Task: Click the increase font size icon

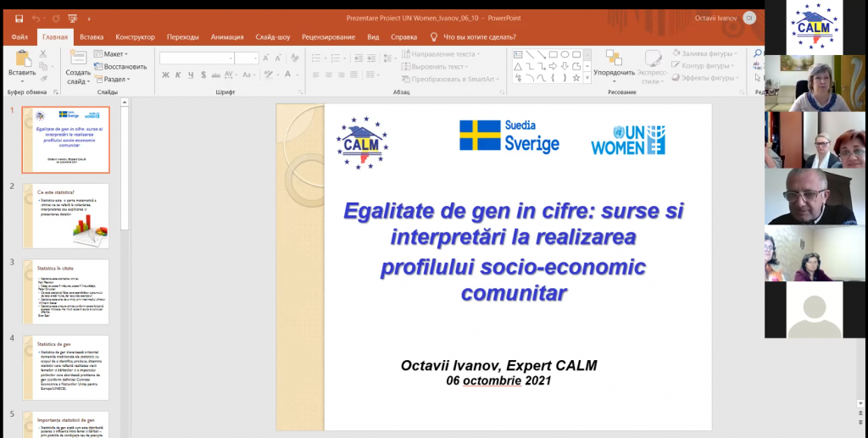Action: coord(266,58)
